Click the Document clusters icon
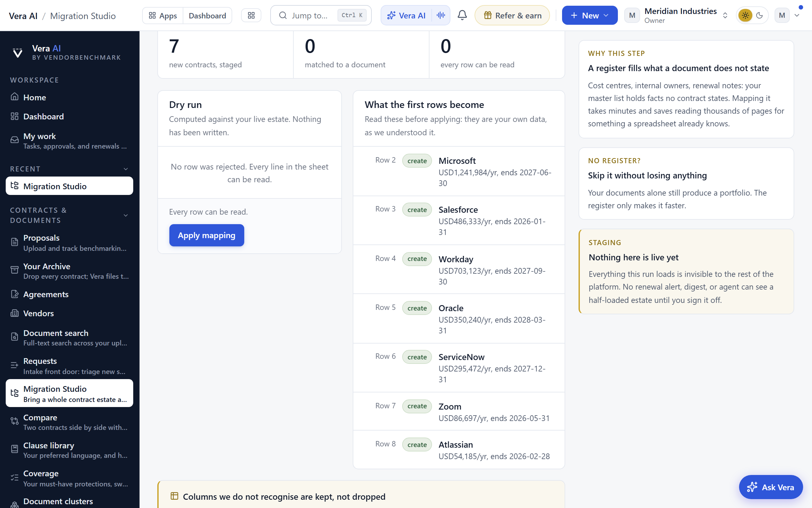 pyautogui.click(x=14, y=505)
